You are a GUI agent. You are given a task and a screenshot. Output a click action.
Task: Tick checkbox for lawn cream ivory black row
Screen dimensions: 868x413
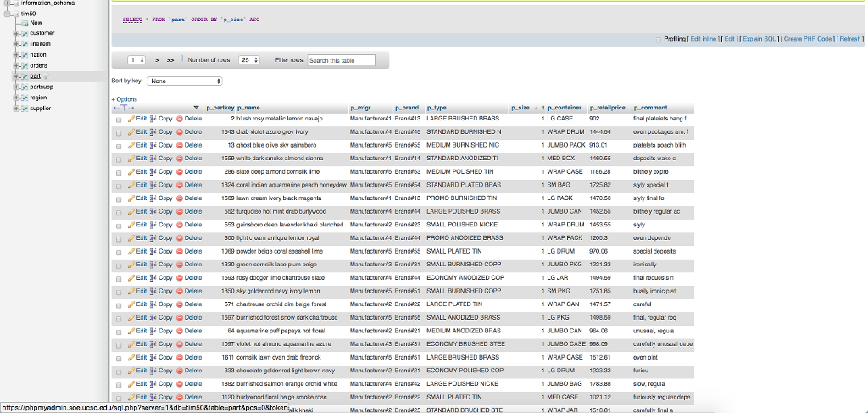(x=119, y=199)
